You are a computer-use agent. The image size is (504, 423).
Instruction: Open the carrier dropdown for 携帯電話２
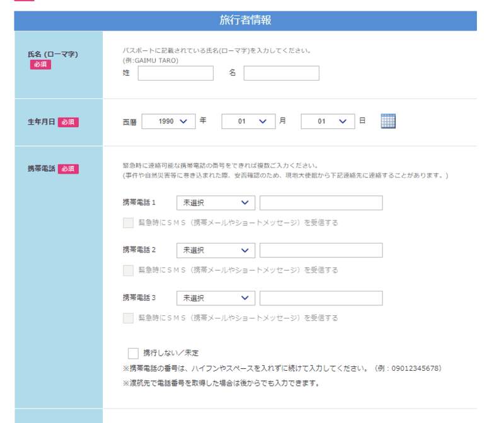[x=215, y=250]
